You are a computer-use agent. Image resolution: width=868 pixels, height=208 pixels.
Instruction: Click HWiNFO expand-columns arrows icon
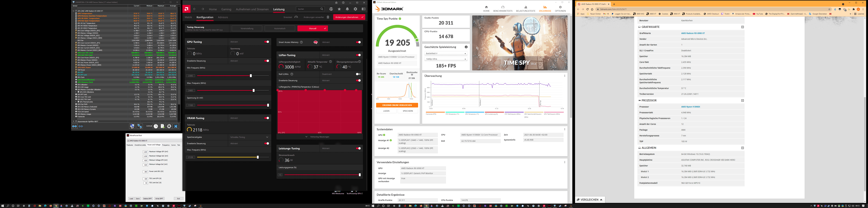(x=75, y=126)
